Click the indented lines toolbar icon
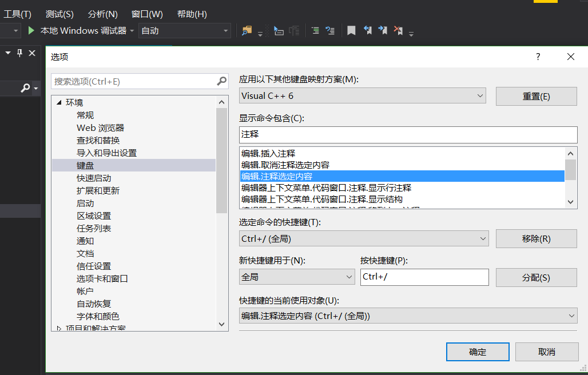The height and width of the screenshot is (375, 588). point(315,30)
